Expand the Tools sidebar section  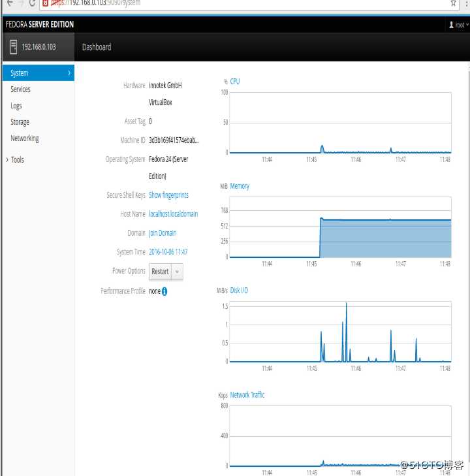pos(15,160)
